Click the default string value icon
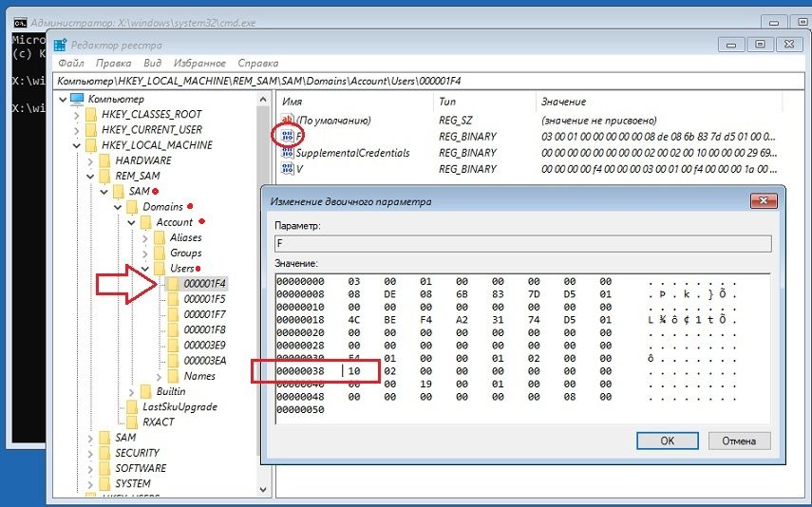The width and height of the screenshot is (812, 507). pos(287,121)
